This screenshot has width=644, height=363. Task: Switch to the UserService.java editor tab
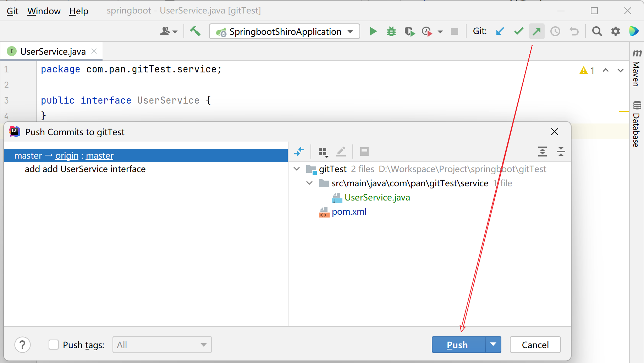[53, 51]
